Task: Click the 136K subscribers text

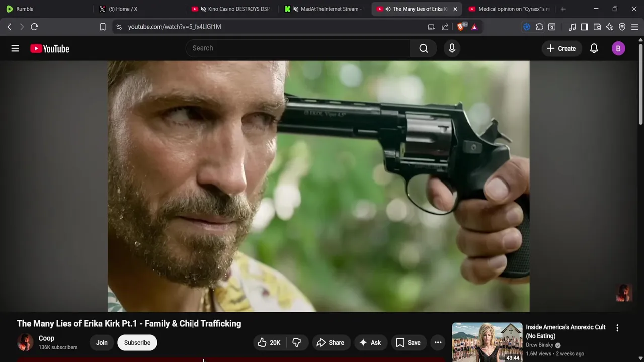Action: 58,347
